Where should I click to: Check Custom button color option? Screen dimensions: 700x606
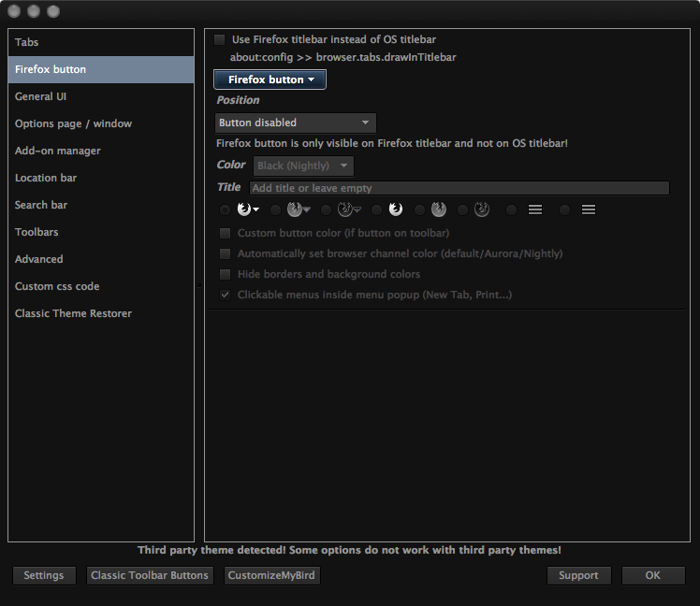tap(226, 233)
